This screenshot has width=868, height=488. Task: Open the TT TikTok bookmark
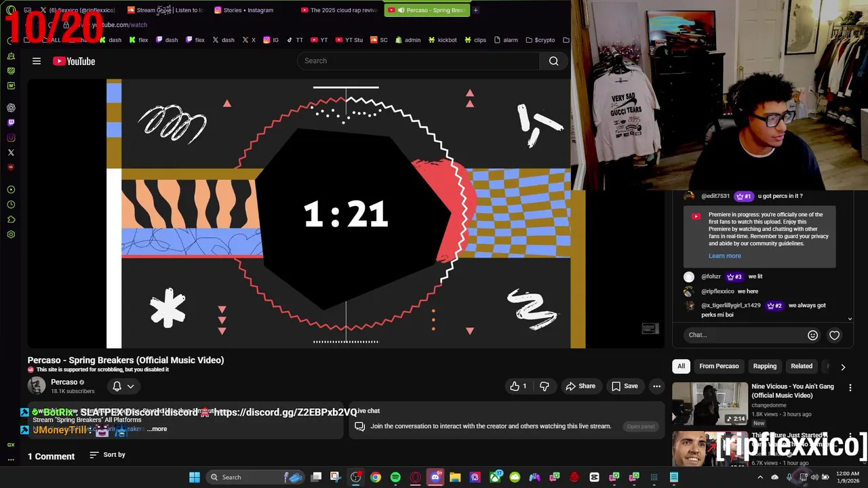pos(294,40)
